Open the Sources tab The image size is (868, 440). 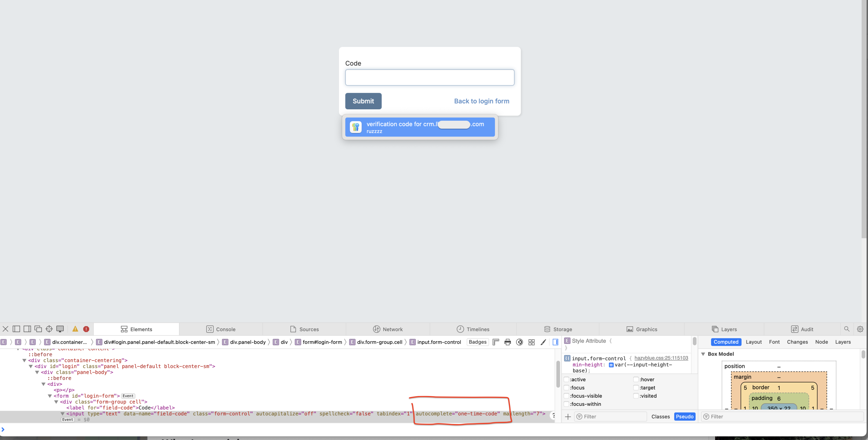tap(304, 329)
